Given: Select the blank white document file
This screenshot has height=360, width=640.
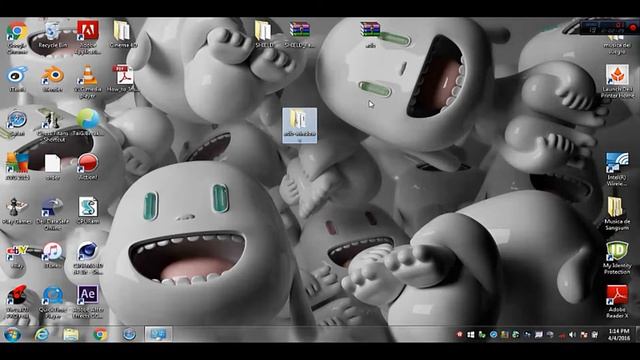Looking at the screenshot, I should pos(52,167).
